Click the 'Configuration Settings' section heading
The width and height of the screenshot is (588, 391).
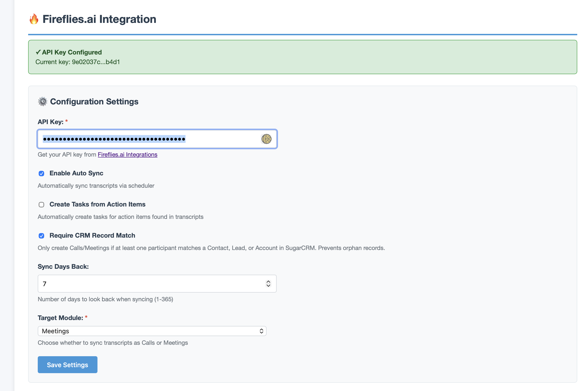[94, 101]
